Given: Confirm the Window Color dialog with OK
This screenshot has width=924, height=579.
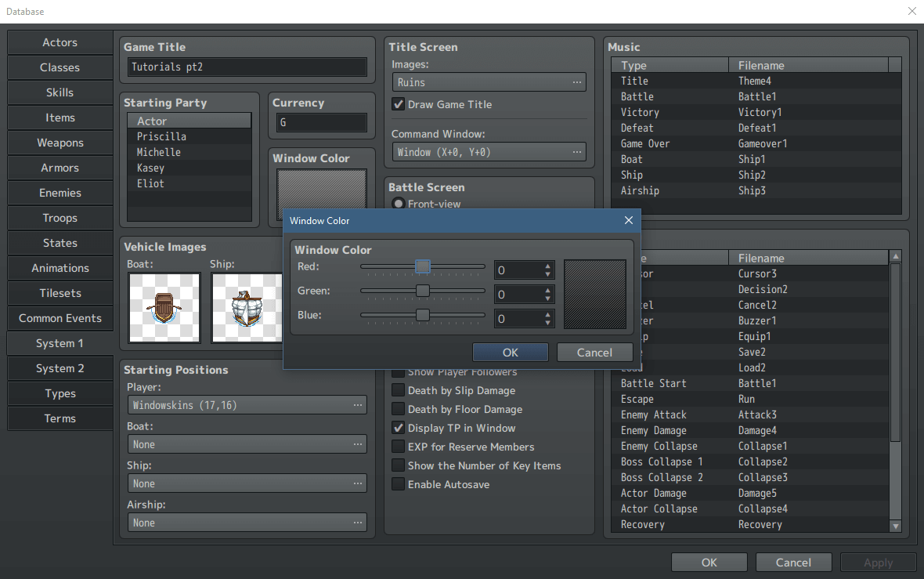Looking at the screenshot, I should pos(511,352).
